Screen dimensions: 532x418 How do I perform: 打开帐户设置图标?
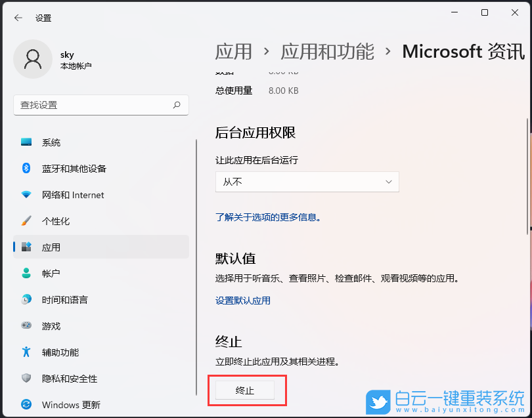point(26,273)
